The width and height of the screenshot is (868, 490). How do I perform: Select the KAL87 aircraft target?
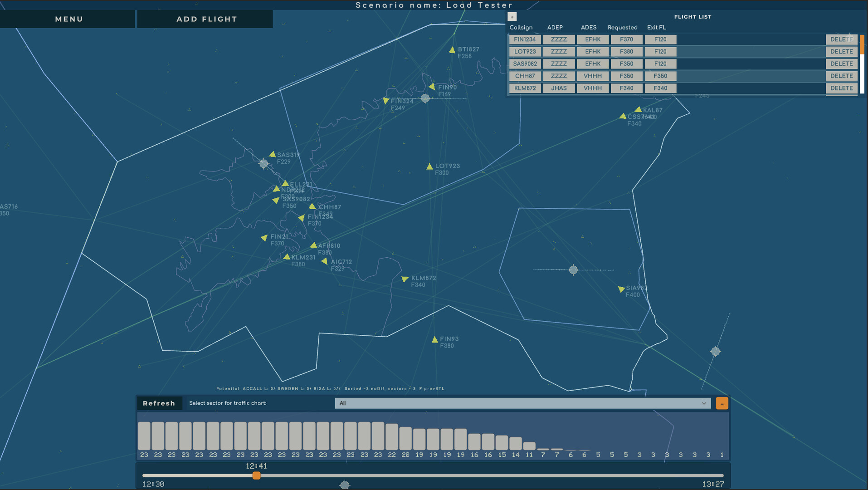[x=638, y=110]
